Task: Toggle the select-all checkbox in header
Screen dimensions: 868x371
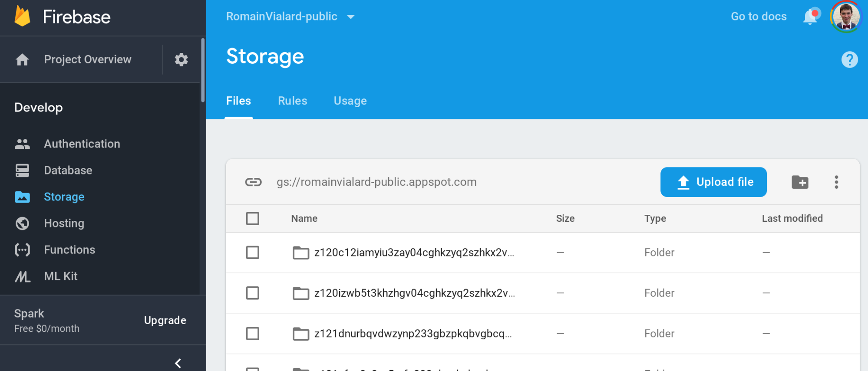Action: [252, 218]
